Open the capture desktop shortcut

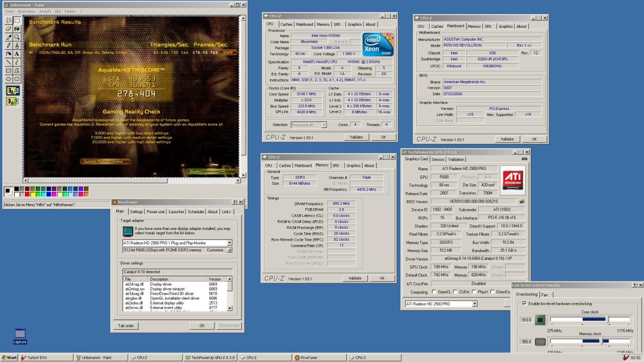click(x=20, y=336)
